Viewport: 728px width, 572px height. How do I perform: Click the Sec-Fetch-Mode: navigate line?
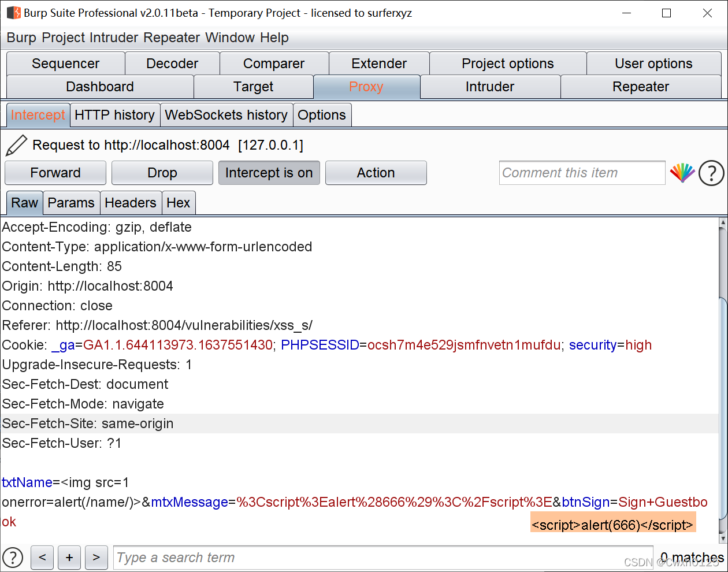click(83, 404)
